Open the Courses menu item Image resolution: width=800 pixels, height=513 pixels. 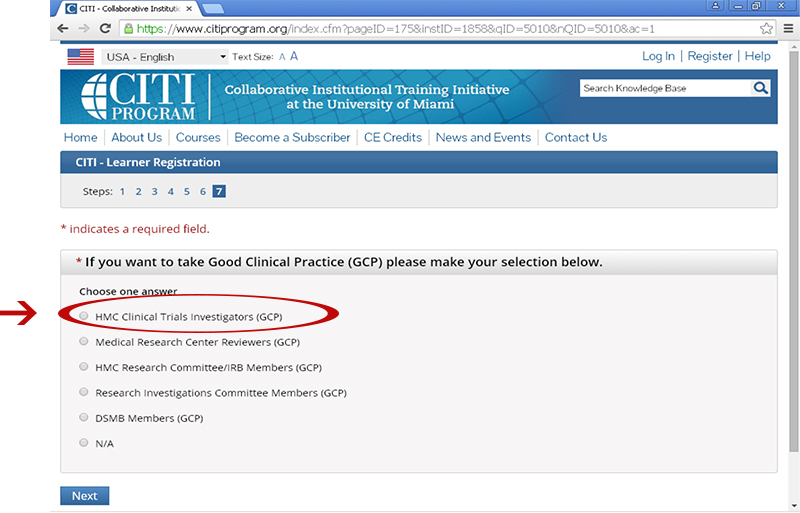pyautogui.click(x=198, y=137)
